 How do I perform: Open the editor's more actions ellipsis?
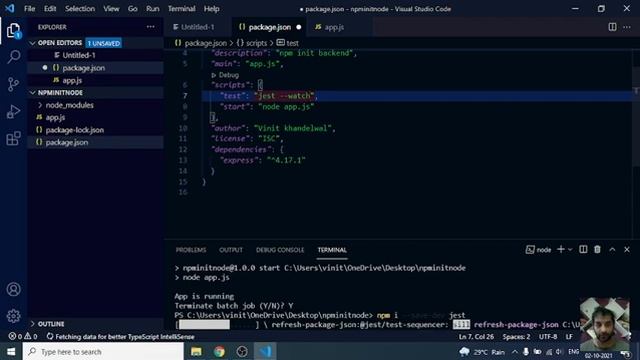pyautogui.click(x=627, y=27)
